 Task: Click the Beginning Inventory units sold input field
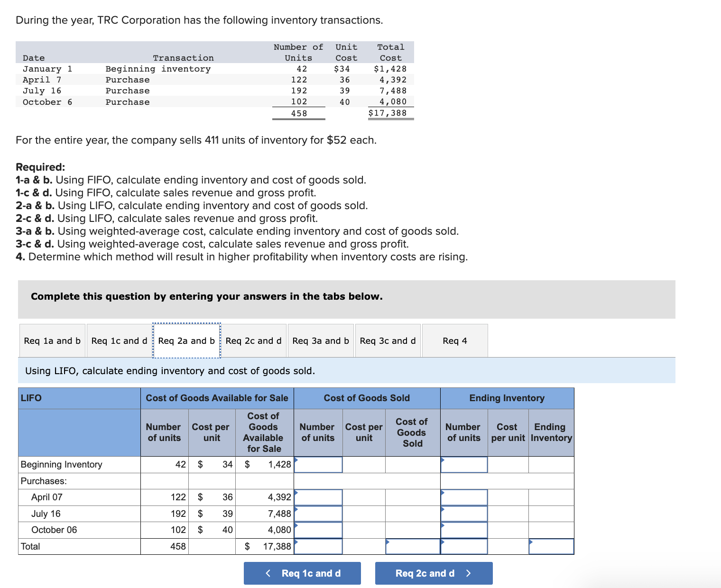(318, 465)
